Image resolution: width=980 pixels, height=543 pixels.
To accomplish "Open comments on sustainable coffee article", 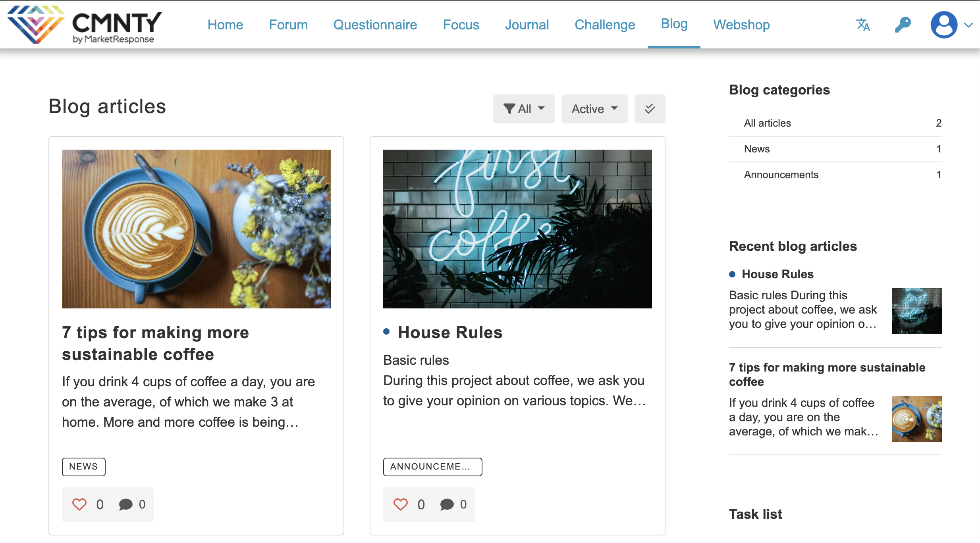I will [125, 504].
